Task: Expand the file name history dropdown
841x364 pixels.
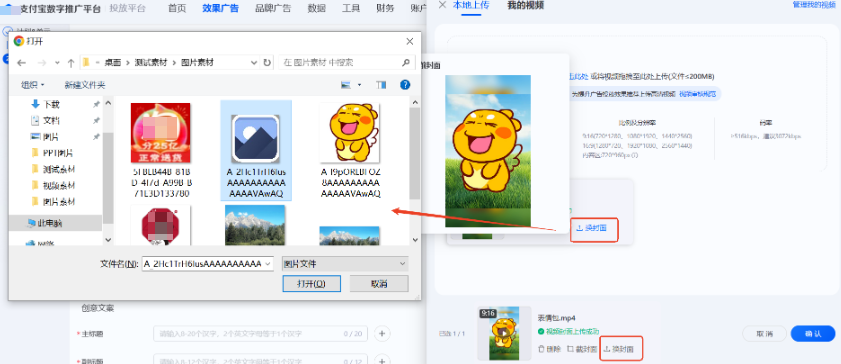Action: click(x=268, y=264)
